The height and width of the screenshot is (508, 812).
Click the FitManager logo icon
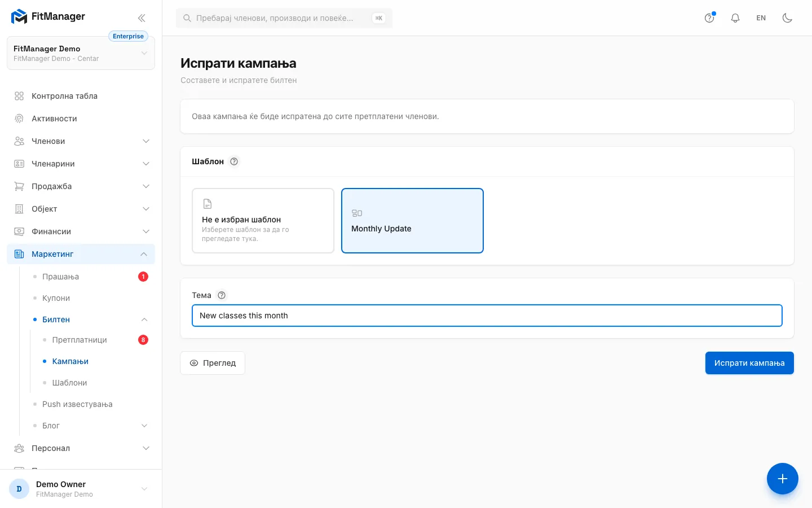(x=19, y=17)
